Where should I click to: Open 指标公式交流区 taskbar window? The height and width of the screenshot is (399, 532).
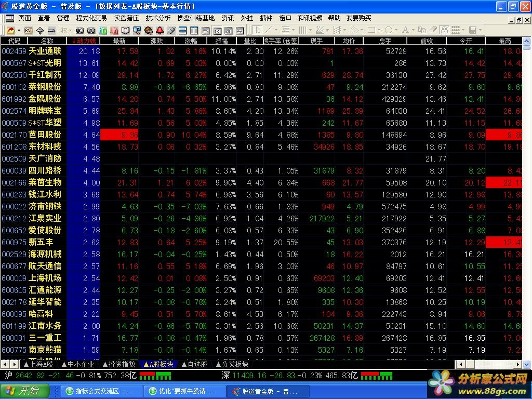pyautogui.click(x=100, y=391)
